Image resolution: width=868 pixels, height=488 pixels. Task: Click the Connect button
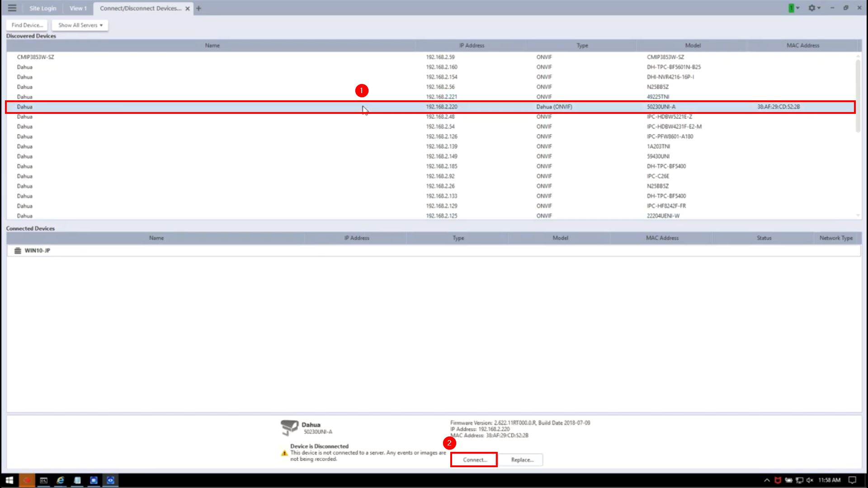(474, 460)
